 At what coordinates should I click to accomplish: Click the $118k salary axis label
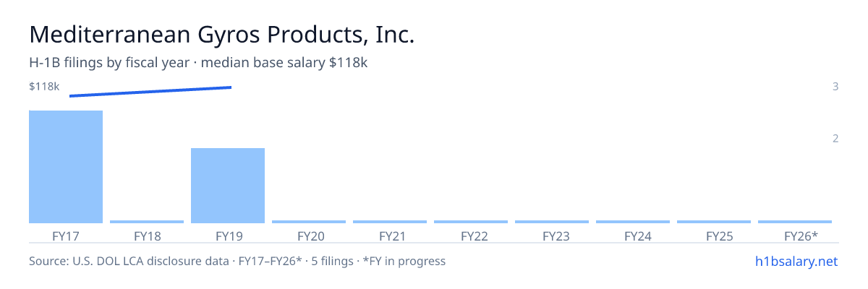(44, 87)
